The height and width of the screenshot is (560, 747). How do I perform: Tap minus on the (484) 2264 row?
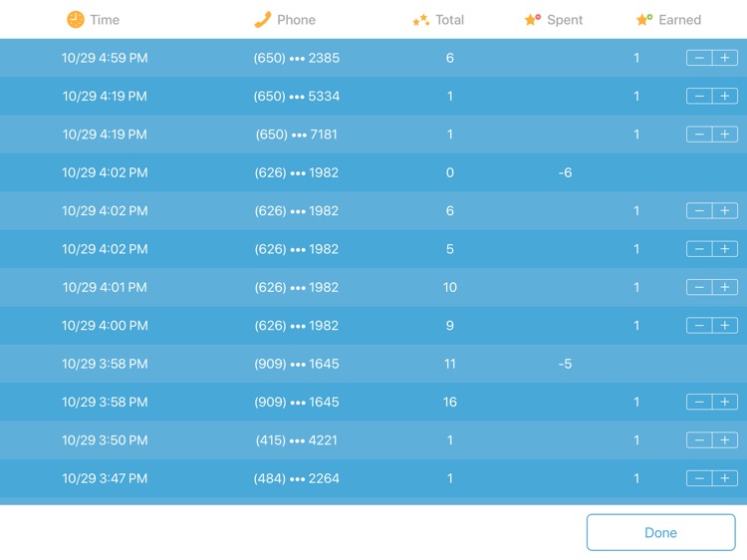699,478
